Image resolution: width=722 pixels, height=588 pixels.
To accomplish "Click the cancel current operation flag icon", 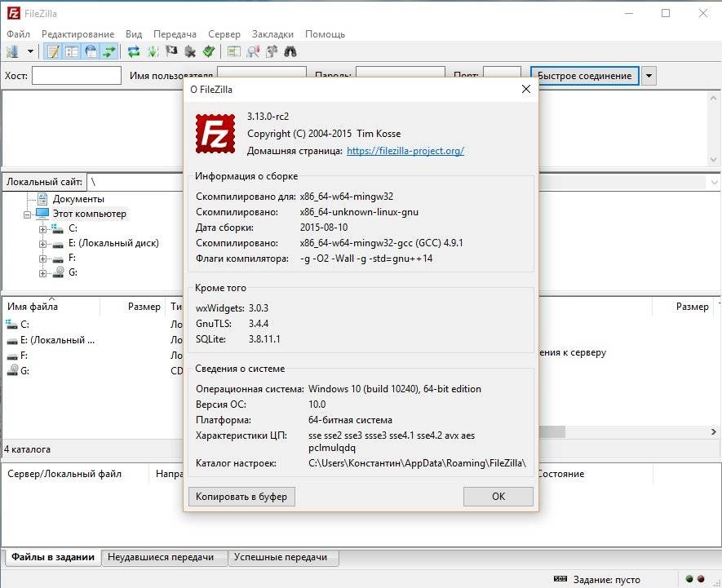I will (x=171, y=51).
